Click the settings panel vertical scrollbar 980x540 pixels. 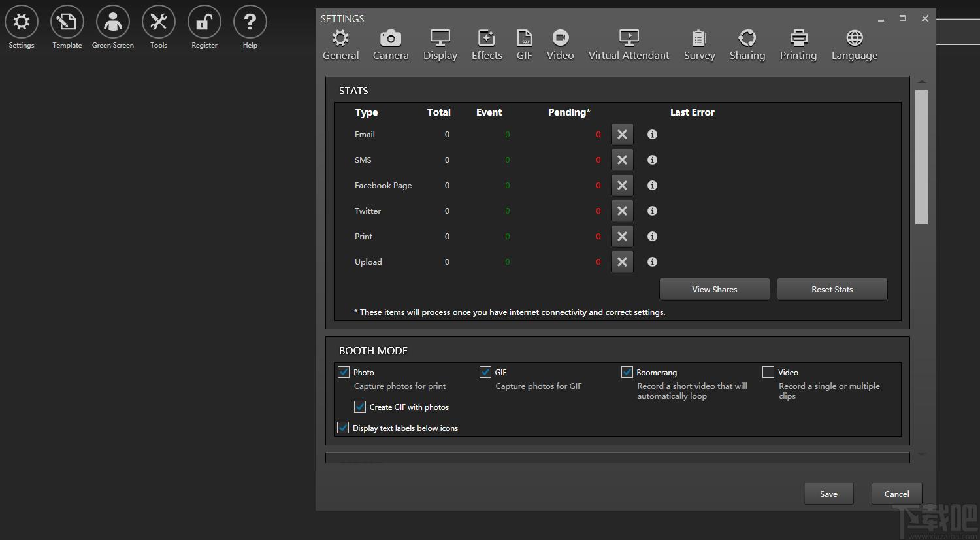click(921, 157)
